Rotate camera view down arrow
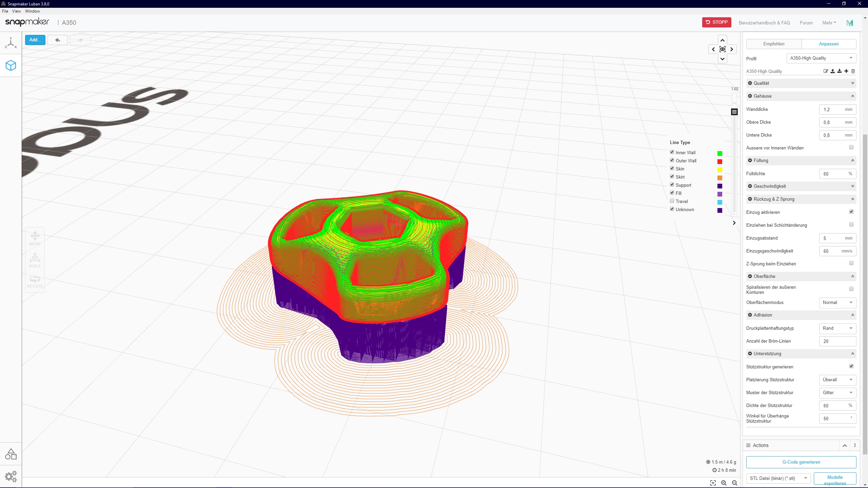Image resolution: width=868 pixels, height=488 pixels. tap(723, 59)
